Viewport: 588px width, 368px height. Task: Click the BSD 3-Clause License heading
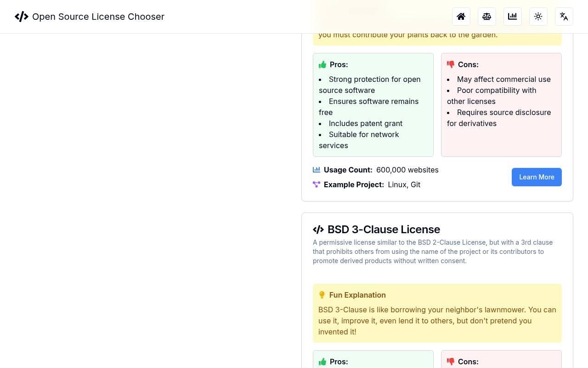384,229
